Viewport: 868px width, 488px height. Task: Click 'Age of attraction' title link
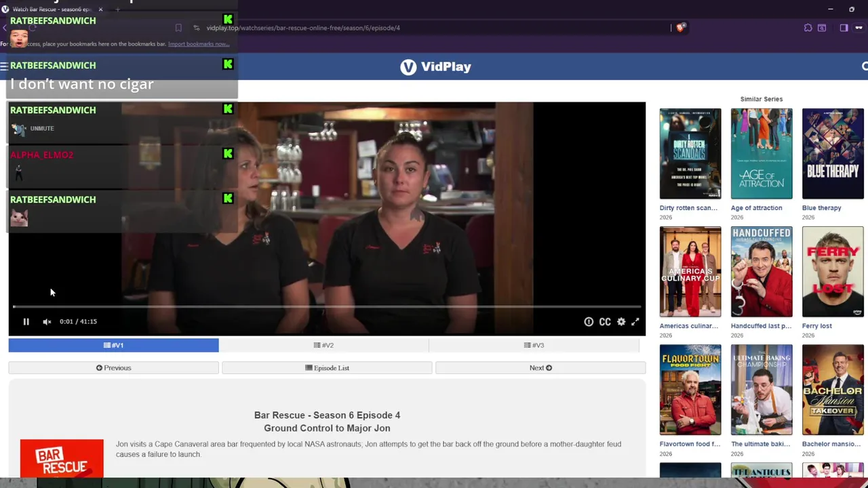click(x=756, y=208)
